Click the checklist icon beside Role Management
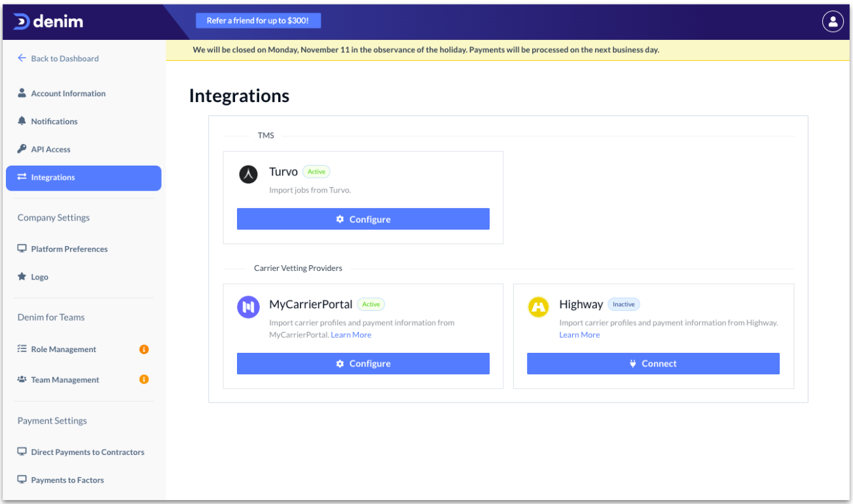853x504 pixels. click(x=22, y=350)
